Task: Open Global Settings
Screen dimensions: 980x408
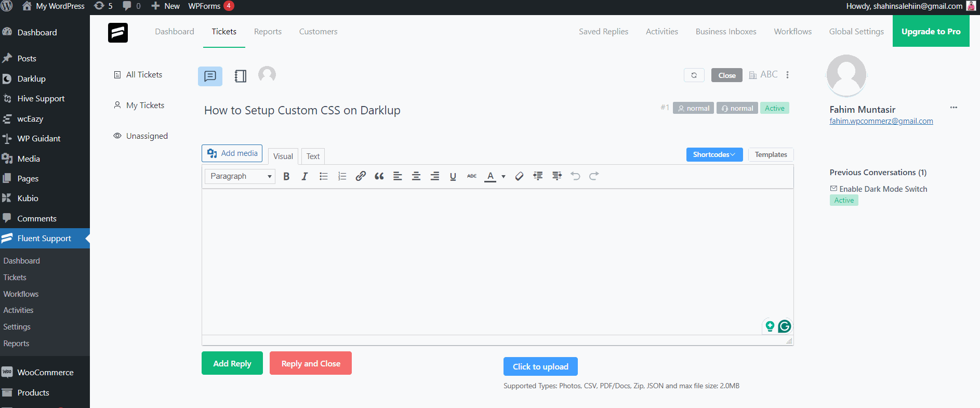Action: coord(856,32)
